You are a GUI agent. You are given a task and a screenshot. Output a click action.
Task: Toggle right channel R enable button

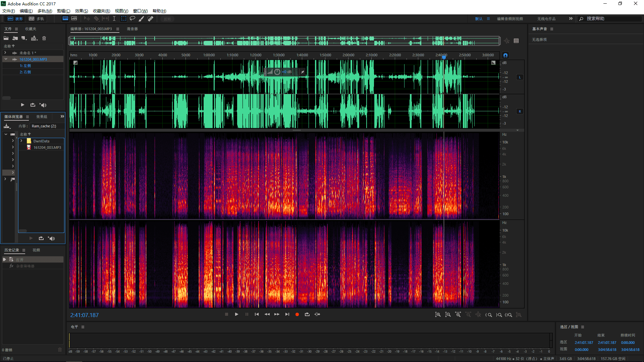[x=520, y=112]
